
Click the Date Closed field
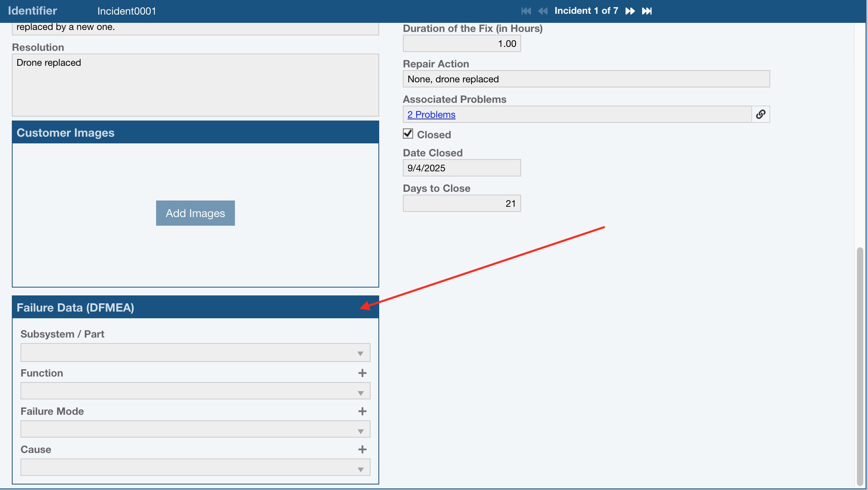461,168
